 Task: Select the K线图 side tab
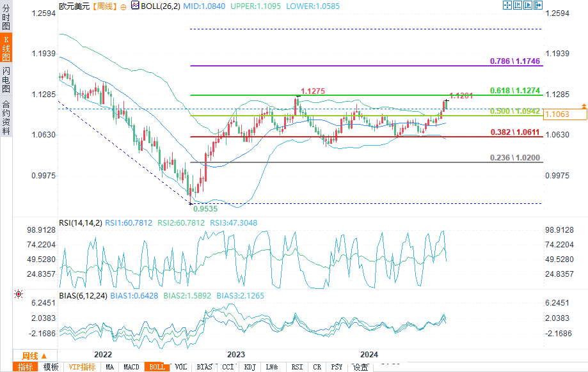coord(6,48)
